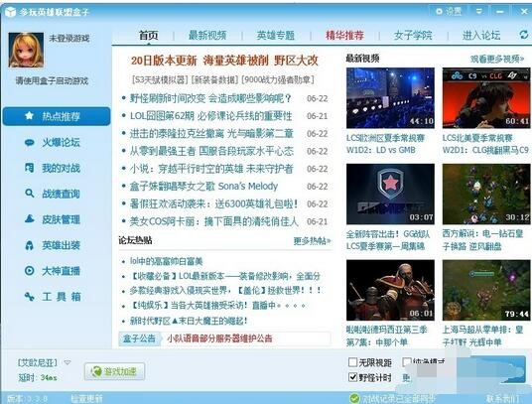Image resolution: width=532 pixels, height=404 pixels.
Task: Open forum post 新时代野区▲末日大魔王的崛起
Action: [x=189, y=321]
